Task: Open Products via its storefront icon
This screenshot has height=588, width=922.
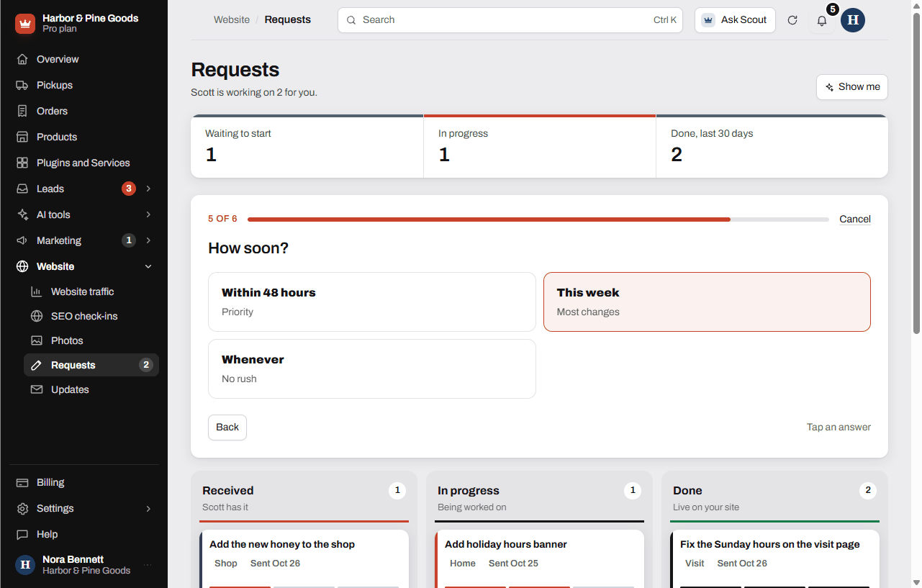Action: pyautogui.click(x=22, y=137)
